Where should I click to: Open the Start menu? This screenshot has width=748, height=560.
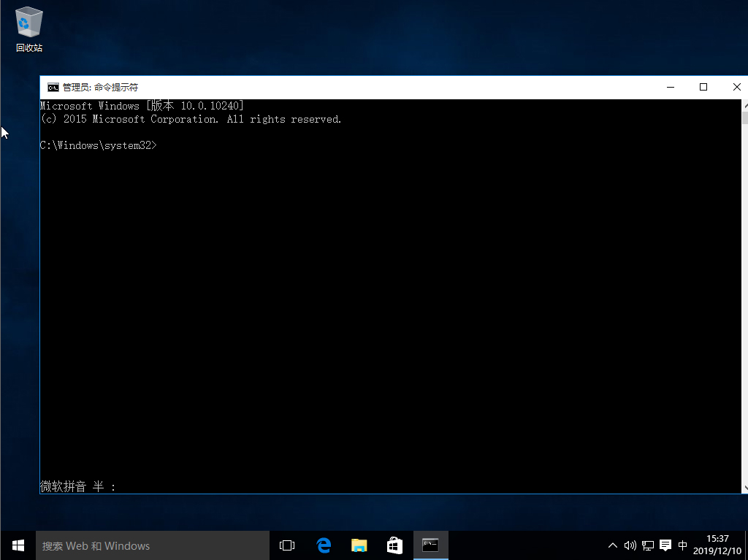click(x=17, y=545)
